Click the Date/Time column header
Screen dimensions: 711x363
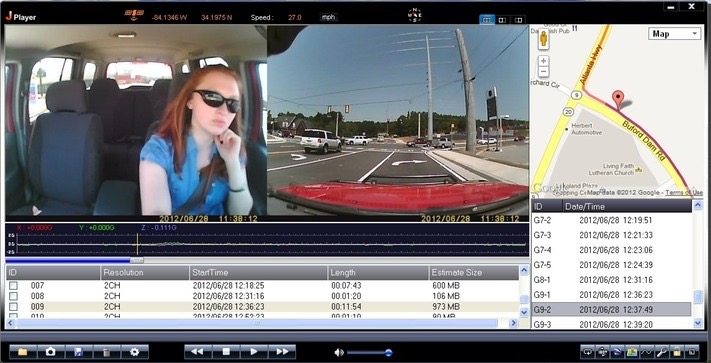[x=627, y=206]
